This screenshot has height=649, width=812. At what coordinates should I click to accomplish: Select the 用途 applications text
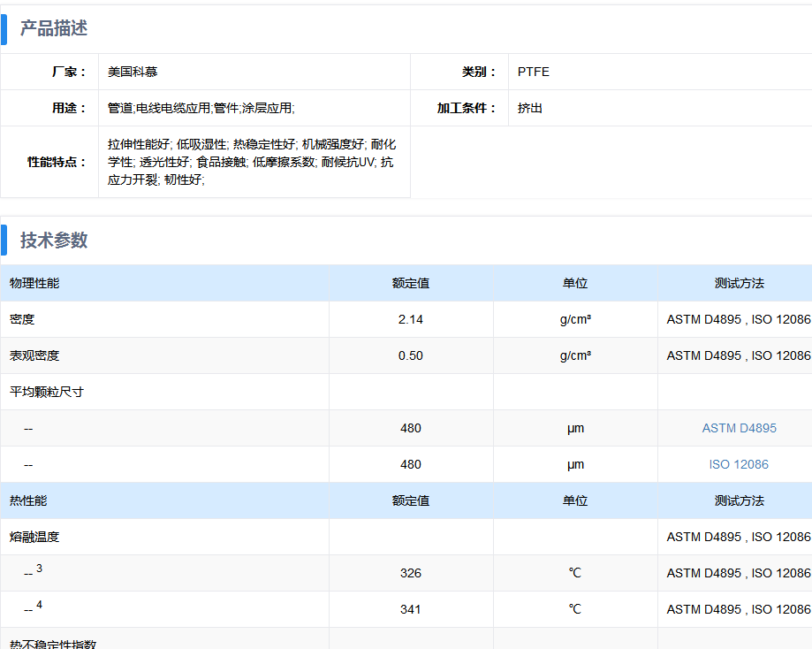201,108
